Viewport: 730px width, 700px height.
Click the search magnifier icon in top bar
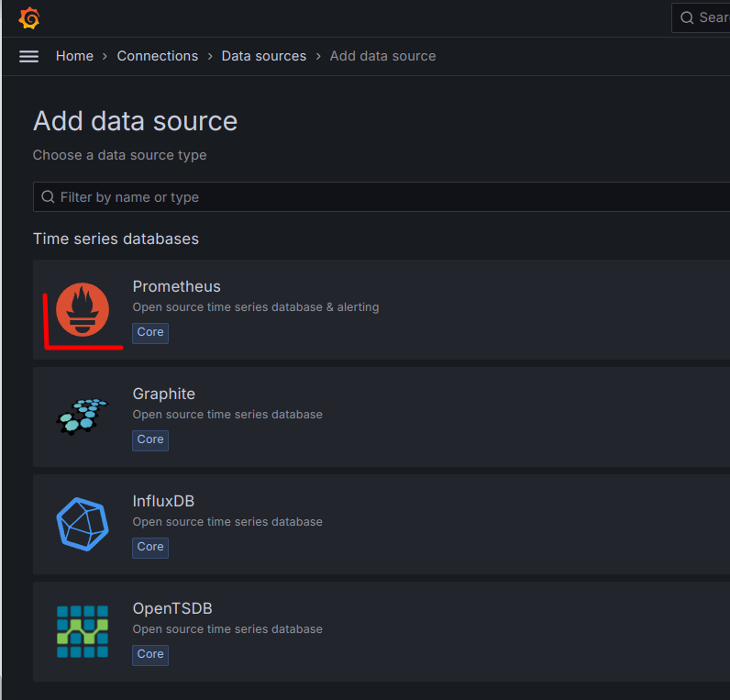(687, 18)
